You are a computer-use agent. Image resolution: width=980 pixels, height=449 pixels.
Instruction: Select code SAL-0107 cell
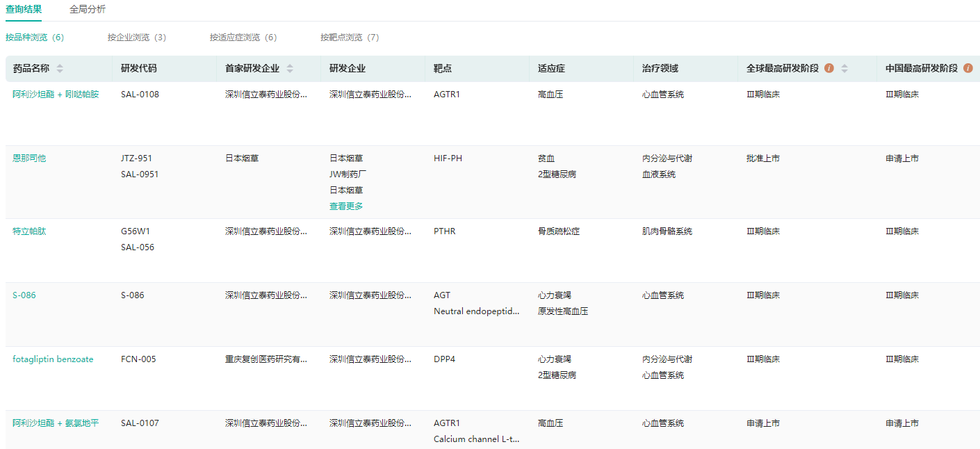pos(140,423)
